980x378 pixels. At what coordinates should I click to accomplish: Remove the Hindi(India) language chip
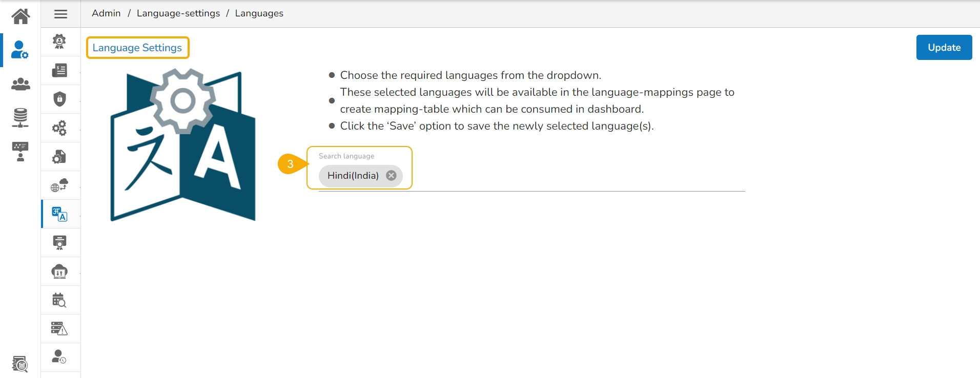391,176
